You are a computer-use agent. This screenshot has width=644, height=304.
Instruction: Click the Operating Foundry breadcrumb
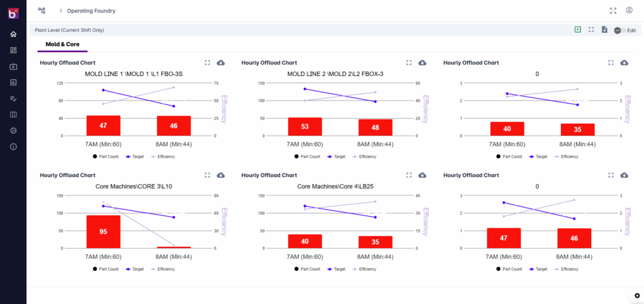tap(91, 11)
